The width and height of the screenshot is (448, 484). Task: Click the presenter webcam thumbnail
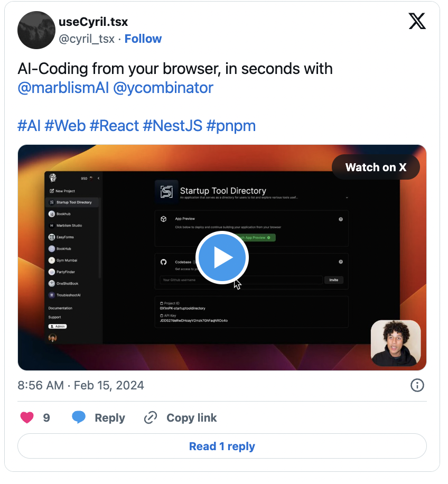tap(396, 343)
